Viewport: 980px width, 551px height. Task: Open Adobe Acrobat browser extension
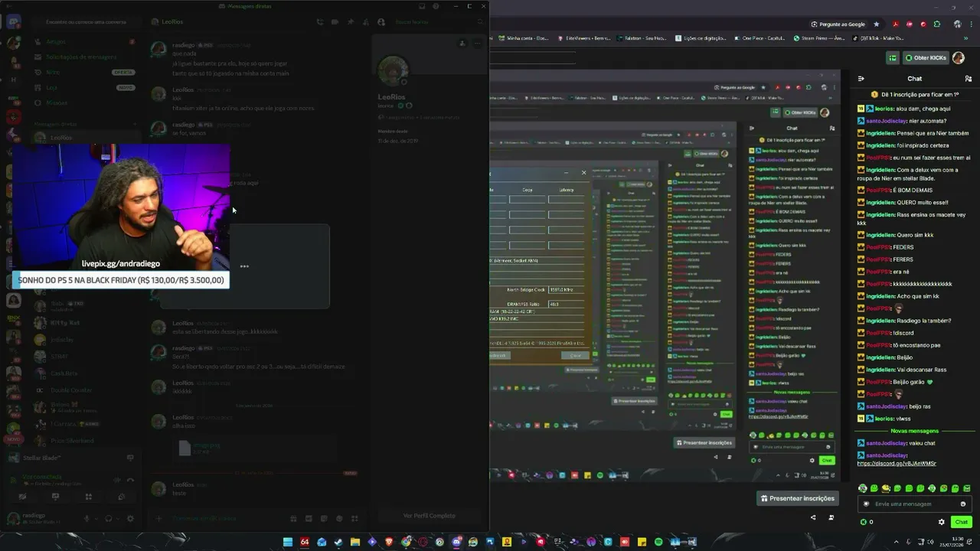pos(895,24)
